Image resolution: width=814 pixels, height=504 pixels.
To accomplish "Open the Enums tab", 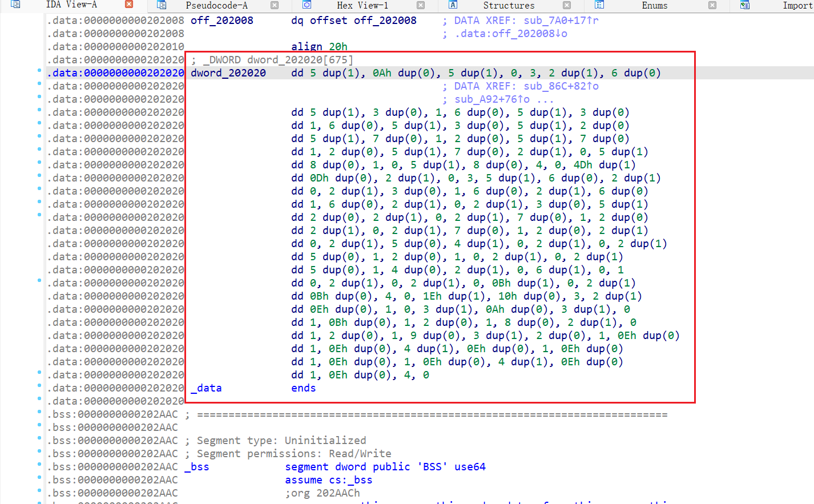I will (654, 6).
